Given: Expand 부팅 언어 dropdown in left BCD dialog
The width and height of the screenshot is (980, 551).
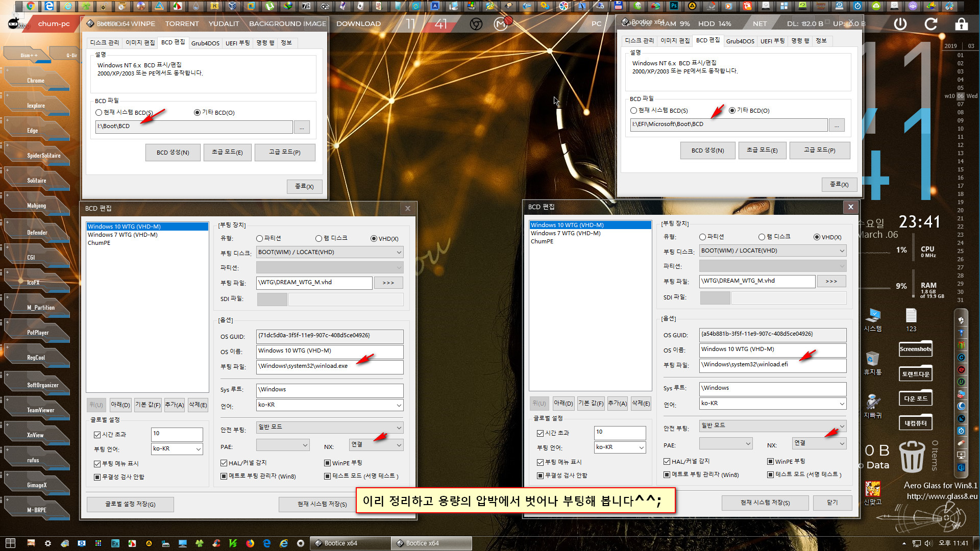Looking at the screenshot, I should coord(199,448).
